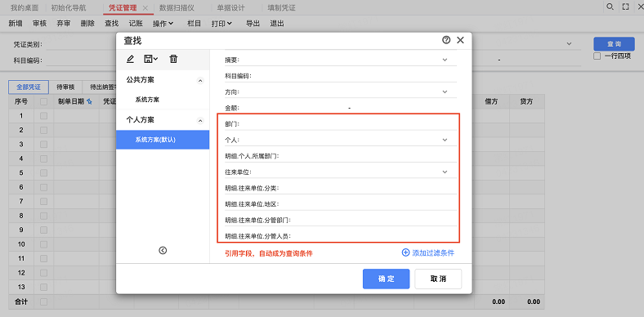Image resolution: width=644 pixels, height=317 pixels.
Task: Open the 往来单位 dropdown arrow
Action: click(445, 172)
